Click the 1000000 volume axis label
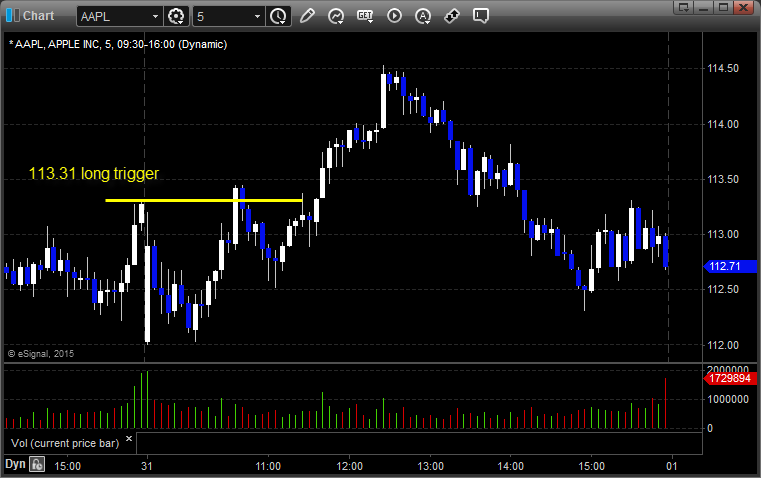Screen dimensions: 761x478 [728, 399]
